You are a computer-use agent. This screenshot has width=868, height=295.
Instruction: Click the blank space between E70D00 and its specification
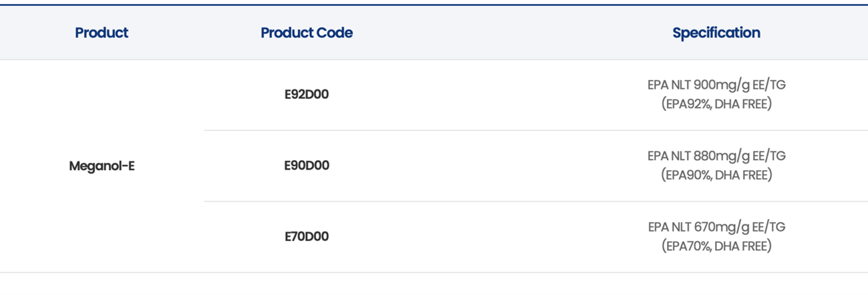pyautogui.click(x=488, y=237)
